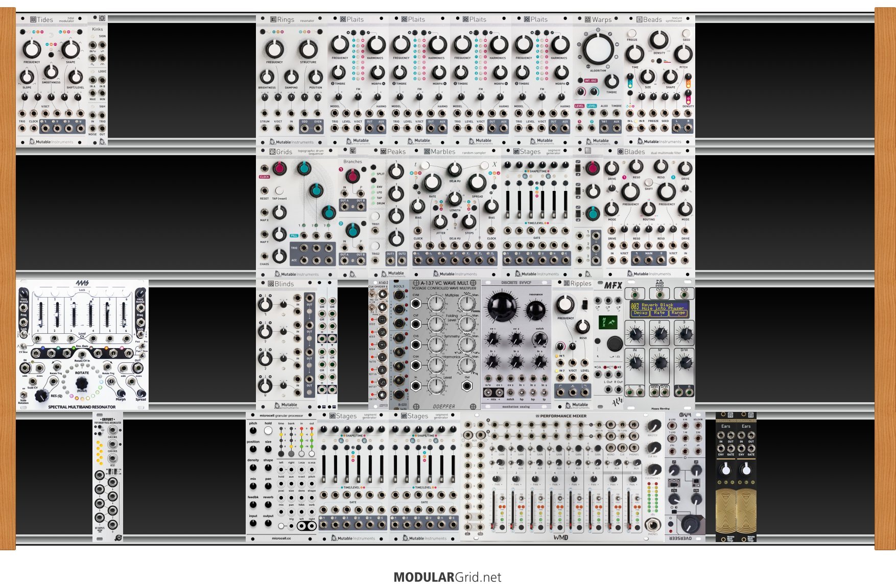
Task: Click the Kinks NOISE output jack
Action: coord(92,128)
